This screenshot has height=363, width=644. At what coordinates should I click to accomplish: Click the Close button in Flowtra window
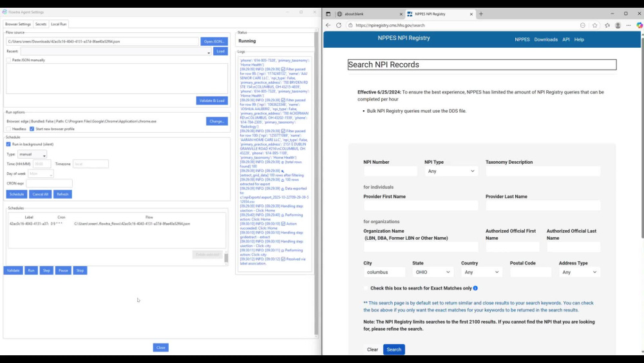tap(160, 348)
